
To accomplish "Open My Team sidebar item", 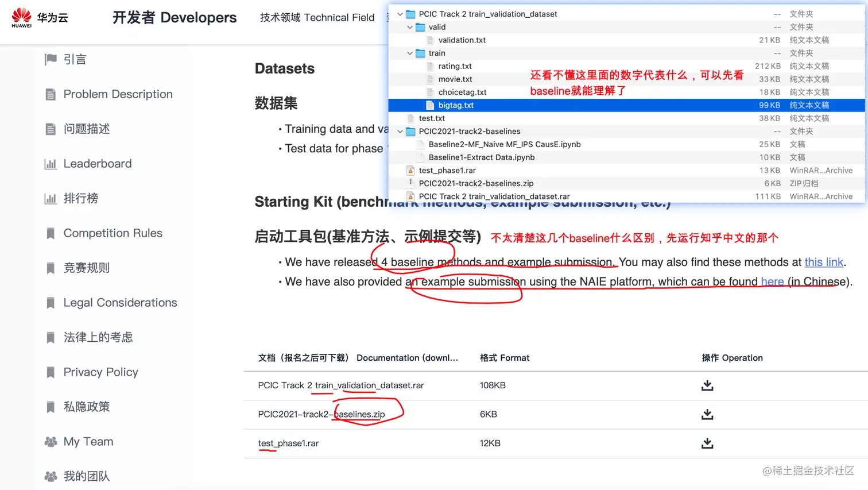I will coord(88,442).
